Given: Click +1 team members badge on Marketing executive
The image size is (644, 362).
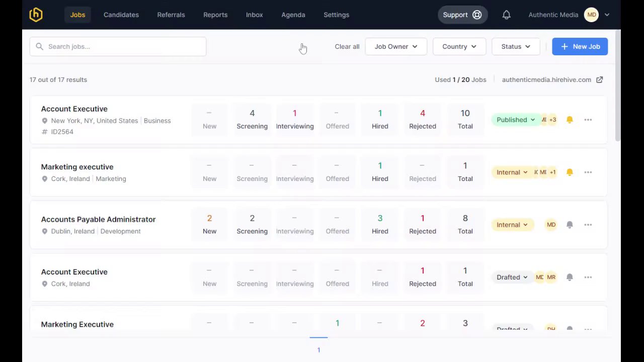Looking at the screenshot, I should (x=552, y=172).
